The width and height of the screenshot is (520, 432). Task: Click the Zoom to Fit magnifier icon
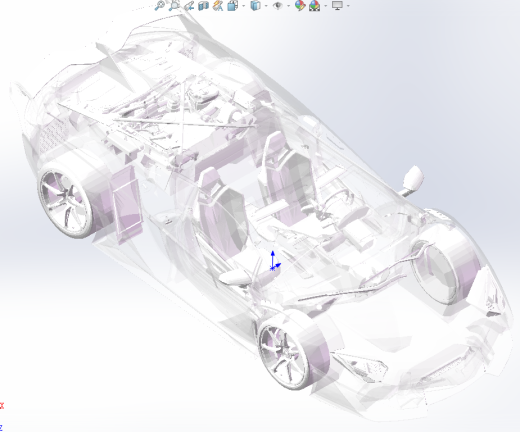coord(160,6)
